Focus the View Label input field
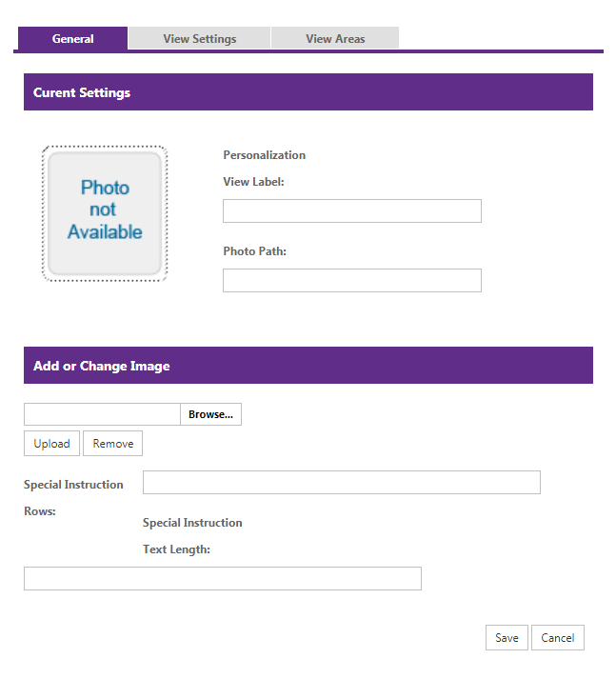The image size is (616, 679). point(351,211)
